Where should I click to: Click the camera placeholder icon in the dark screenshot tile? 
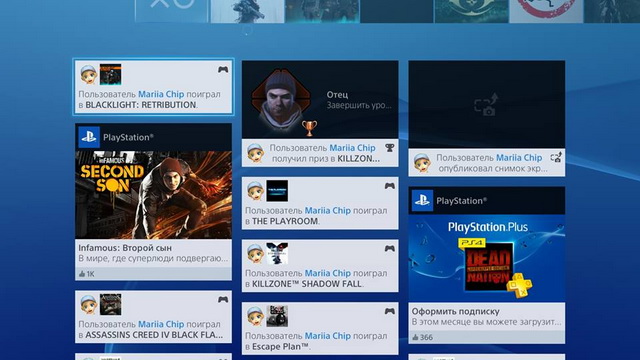[486, 104]
